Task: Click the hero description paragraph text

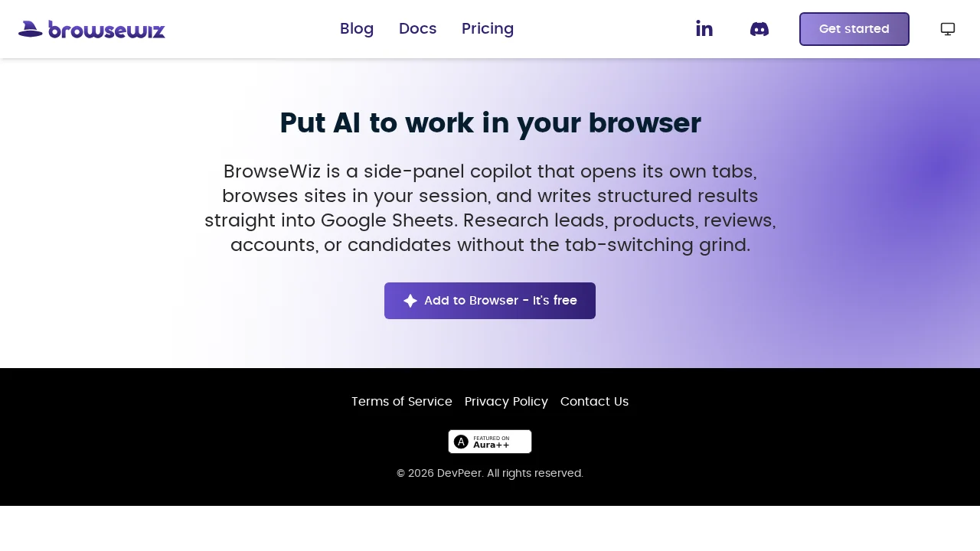Action: point(490,208)
